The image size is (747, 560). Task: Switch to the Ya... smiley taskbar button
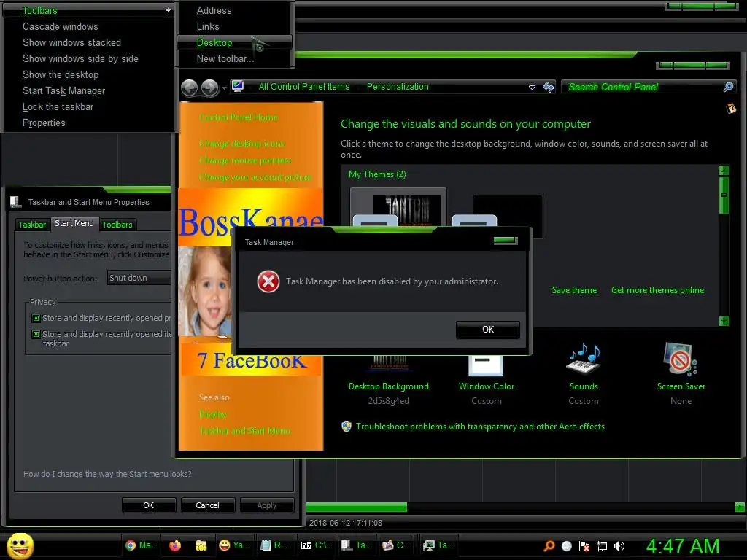234,545
